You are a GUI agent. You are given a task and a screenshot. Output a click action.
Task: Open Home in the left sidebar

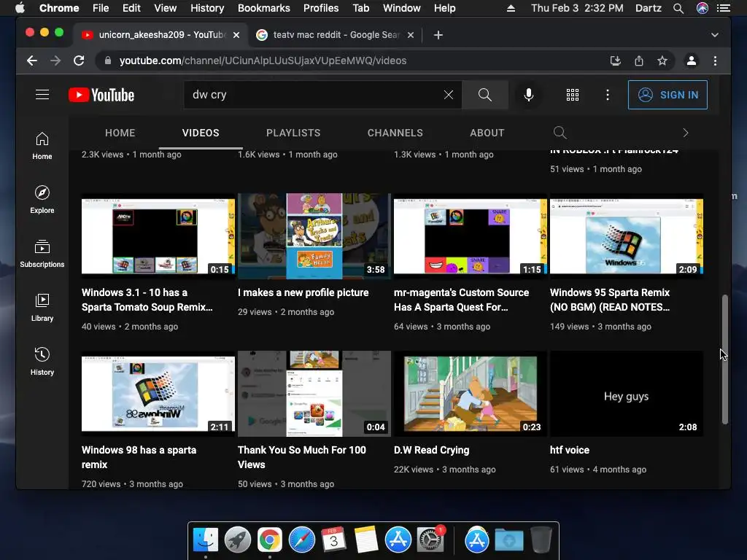click(42, 146)
